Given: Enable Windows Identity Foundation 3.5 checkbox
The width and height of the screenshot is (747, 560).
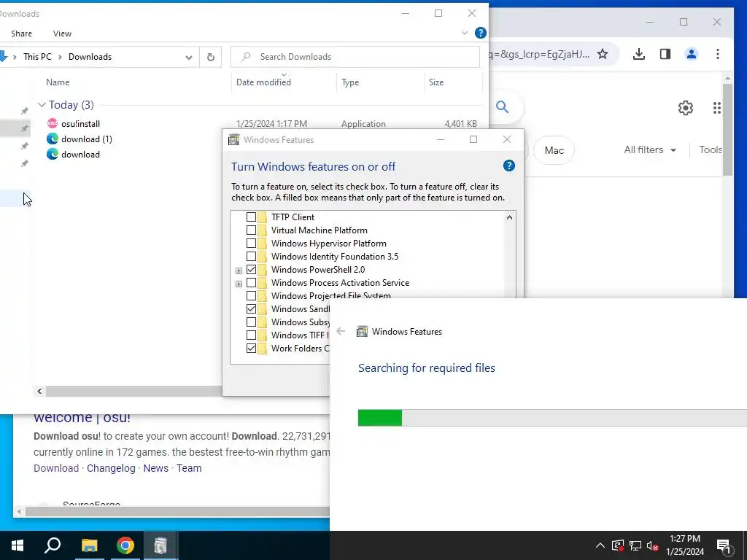Looking at the screenshot, I should click(251, 256).
